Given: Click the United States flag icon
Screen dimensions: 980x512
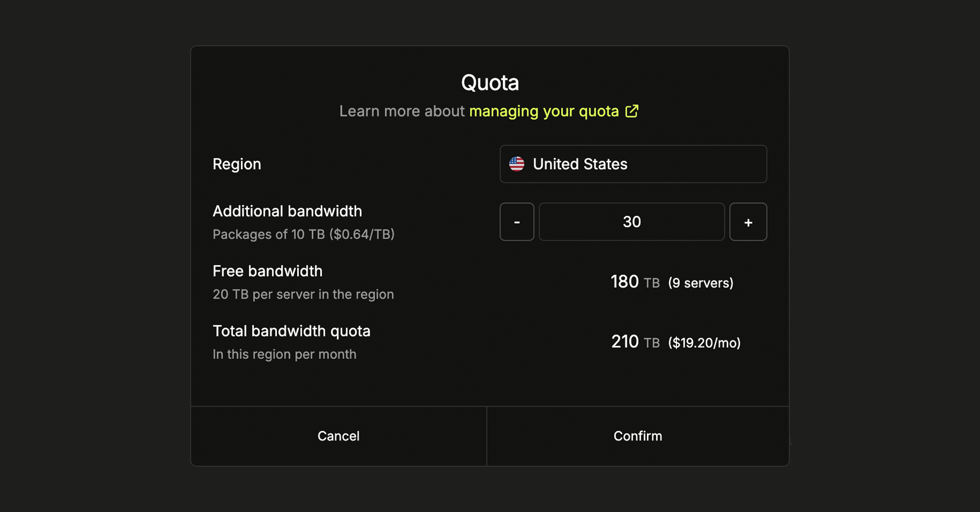Looking at the screenshot, I should [x=517, y=164].
